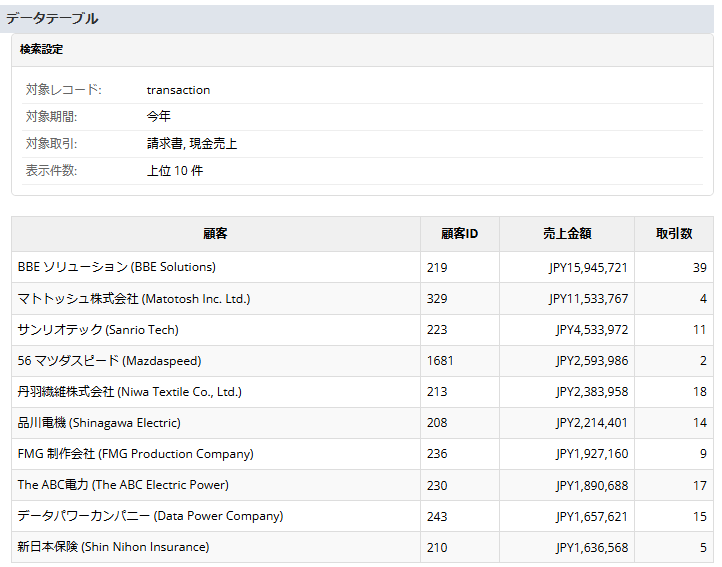Click the amount JPY2,593,986

pos(592,361)
